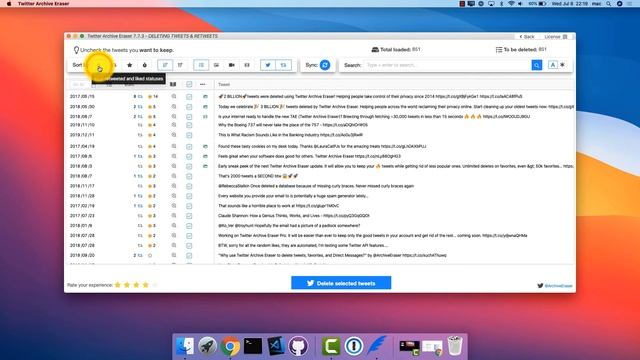640x360 pixels.
Task: Click the columns icon in table header
Action: tap(173, 84)
